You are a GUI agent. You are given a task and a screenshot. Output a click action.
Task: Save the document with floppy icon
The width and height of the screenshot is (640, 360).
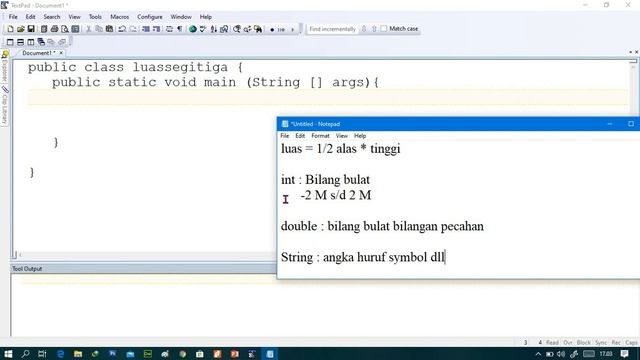31,29
